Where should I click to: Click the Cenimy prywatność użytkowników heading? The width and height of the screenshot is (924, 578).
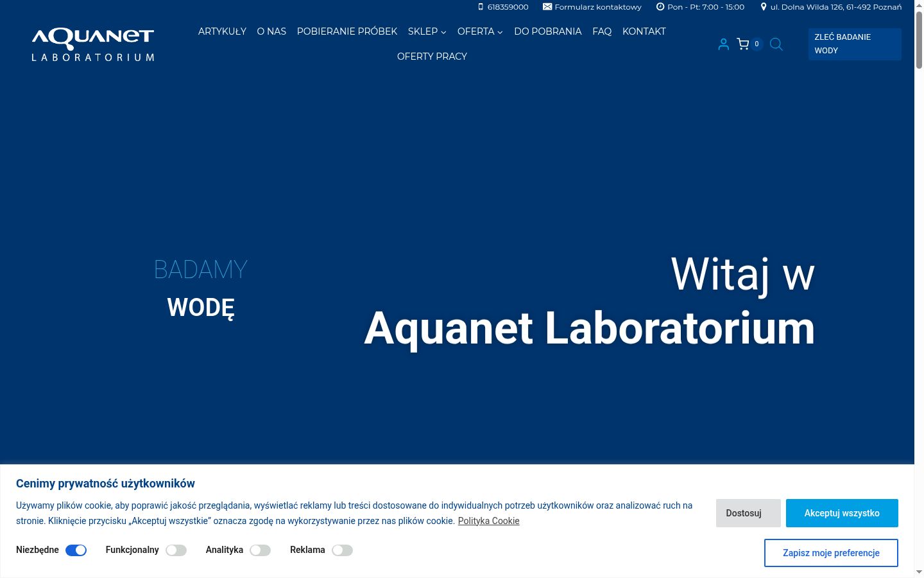pos(105,484)
